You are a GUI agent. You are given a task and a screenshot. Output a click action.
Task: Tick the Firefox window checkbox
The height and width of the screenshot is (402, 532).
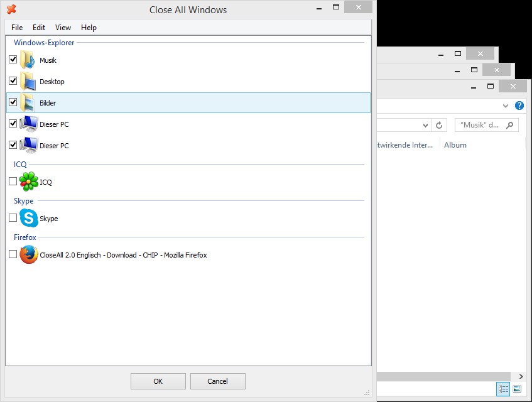(x=13, y=254)
